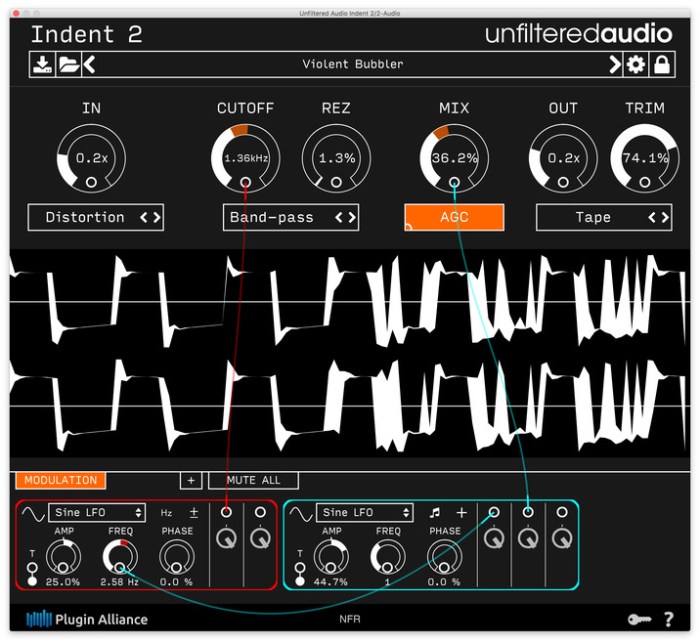
Task: Click the Violent Bubbler preset name
Action: click(353, 64)
